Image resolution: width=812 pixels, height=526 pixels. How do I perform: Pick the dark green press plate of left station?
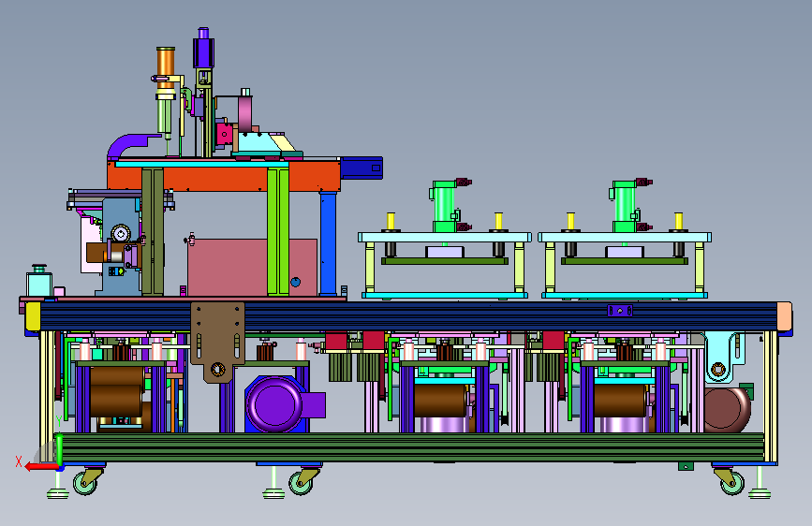click(444, 261)
